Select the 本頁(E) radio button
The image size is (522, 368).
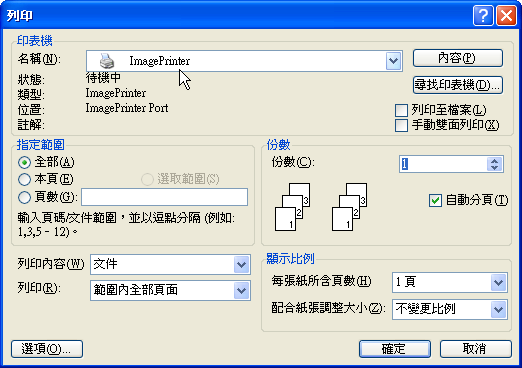[x=25, y=180]
